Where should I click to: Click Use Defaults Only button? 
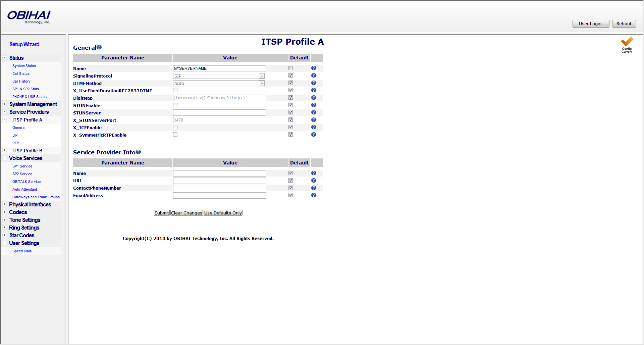click(x=223, y=213)
